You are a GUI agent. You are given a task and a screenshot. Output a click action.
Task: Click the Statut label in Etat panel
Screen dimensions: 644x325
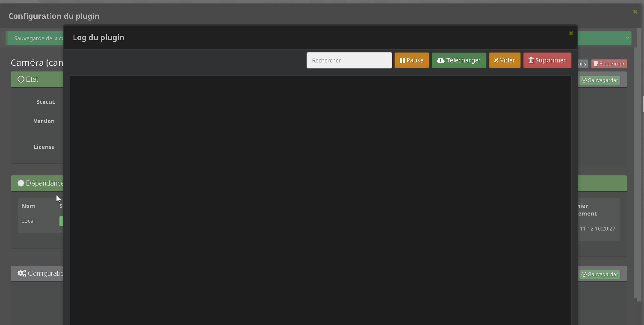(46, 102)
